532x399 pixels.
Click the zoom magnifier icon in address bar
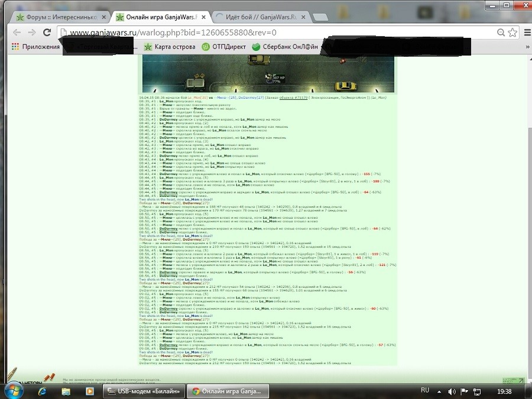(501, 33)
